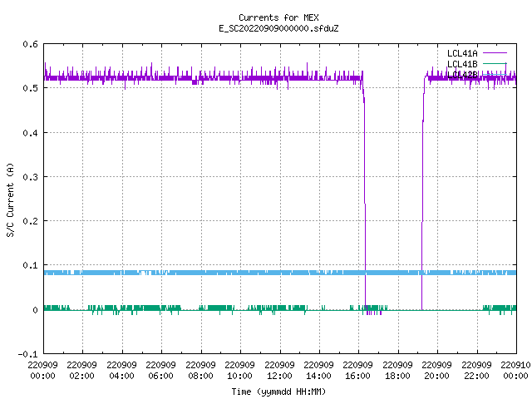This screenshot has width=532, height=399.
Task: Click the x-axis tick 220909 02:00
Action: coord(82,370)
